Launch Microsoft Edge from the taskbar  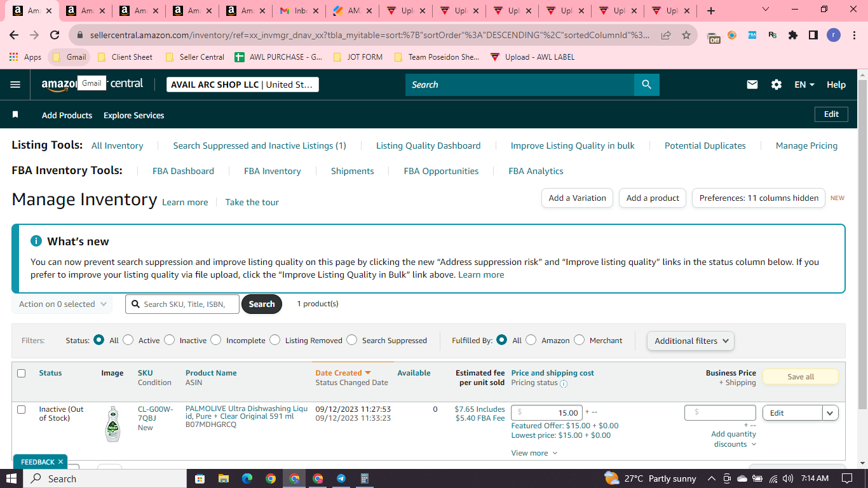(247, 478)
